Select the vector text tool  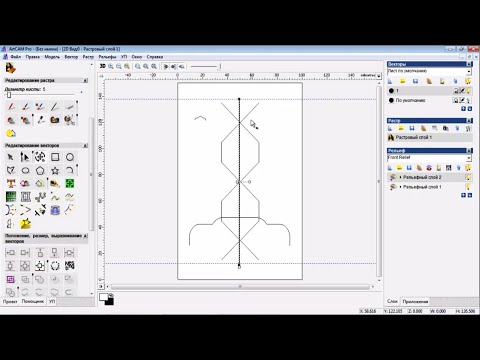pos(11,183)
